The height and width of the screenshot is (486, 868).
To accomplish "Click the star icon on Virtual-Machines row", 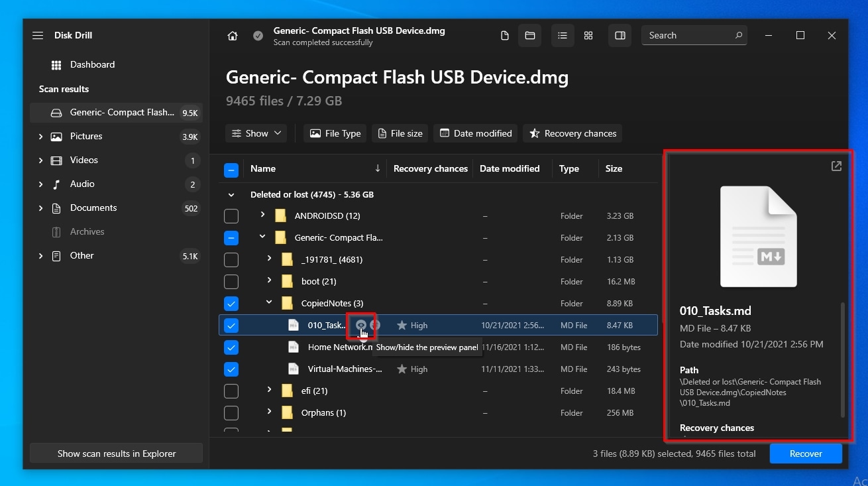I will coord(402,369).
